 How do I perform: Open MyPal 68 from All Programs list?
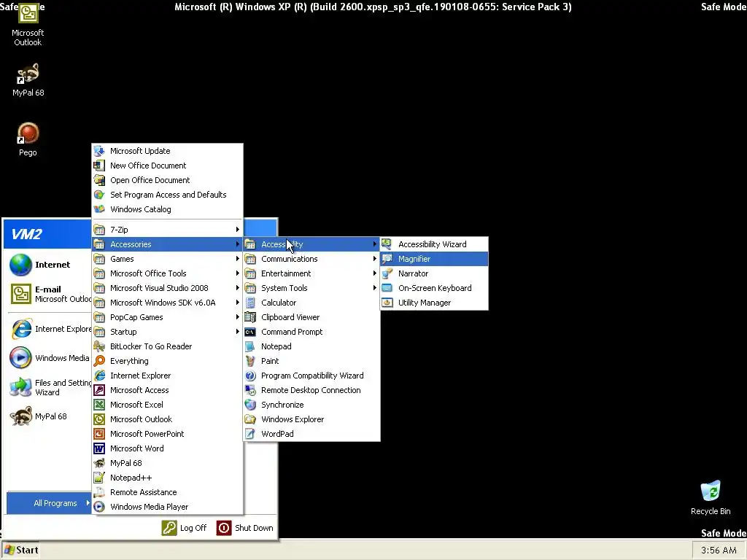click(x=167, y=463)
